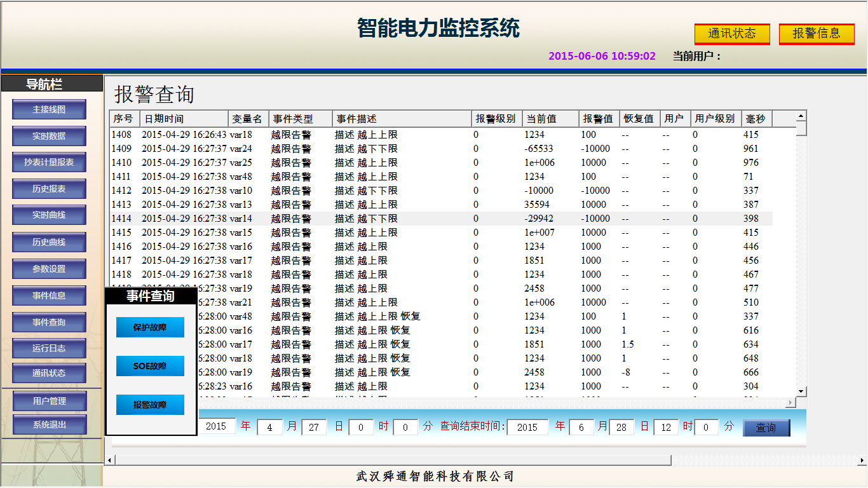This screenshot has width=868, height=488.
Task: Click the table's vertical scrollbar down arrow
Action: [x=801, y=391]
